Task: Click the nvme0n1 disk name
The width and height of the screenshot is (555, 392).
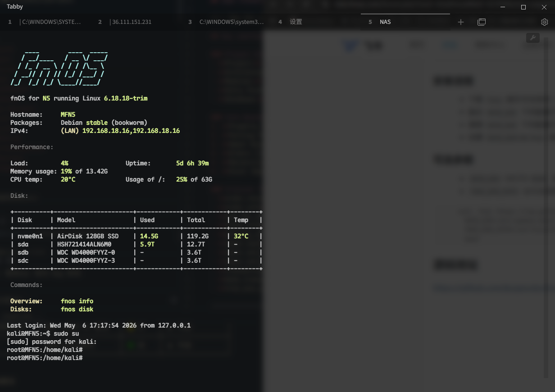Action: pyautogui.click(x=30, y=236)
